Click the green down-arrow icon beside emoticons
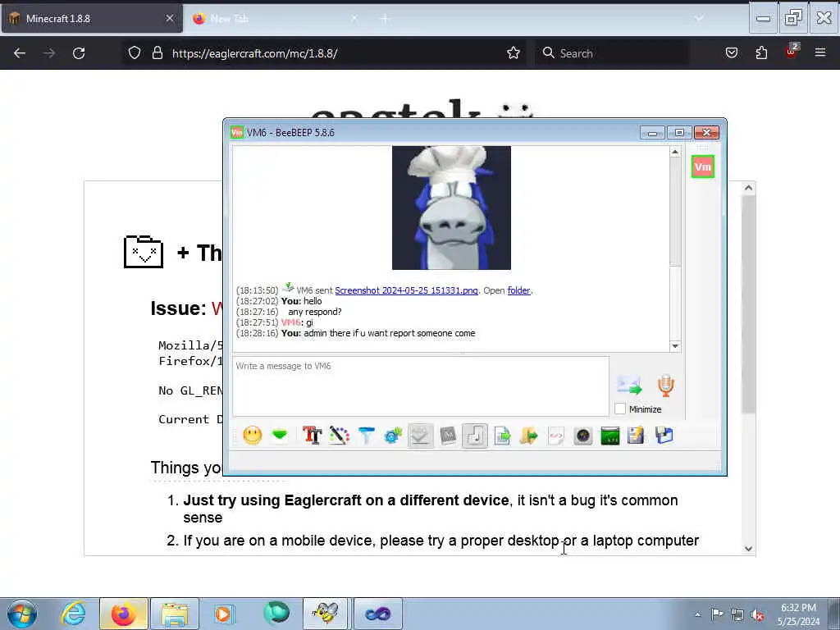This screenshot has width=840, height=630. click(x=280, y=435)
